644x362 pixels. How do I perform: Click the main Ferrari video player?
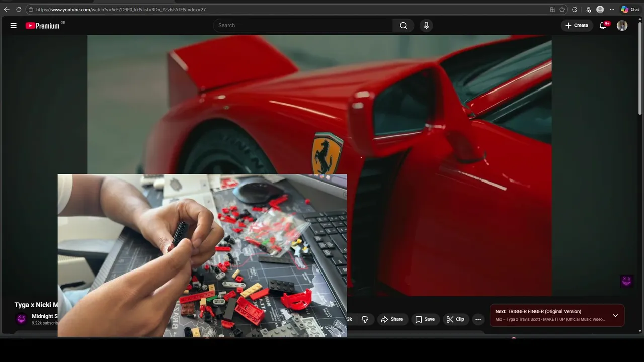tap(319, 165)
